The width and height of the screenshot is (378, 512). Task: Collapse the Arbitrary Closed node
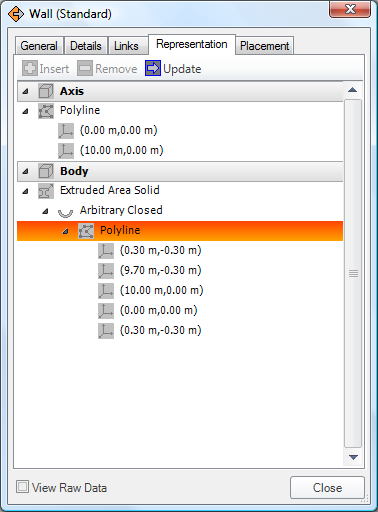click(x=45, y=211)
